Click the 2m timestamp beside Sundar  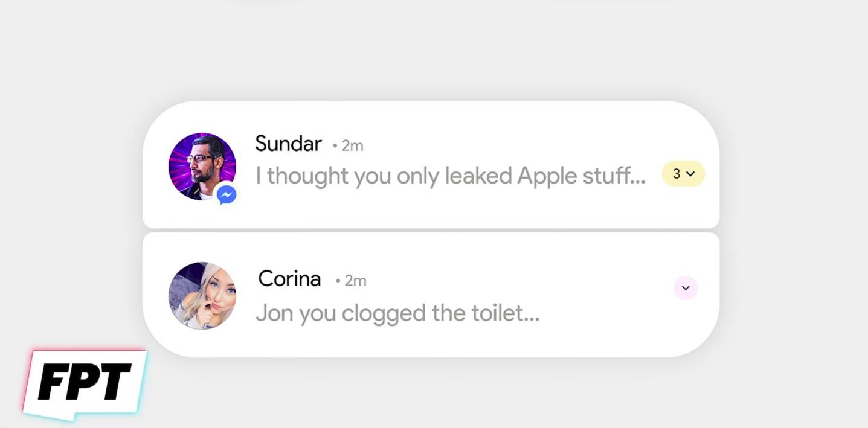pyautogui.click(x=352, y=145)
